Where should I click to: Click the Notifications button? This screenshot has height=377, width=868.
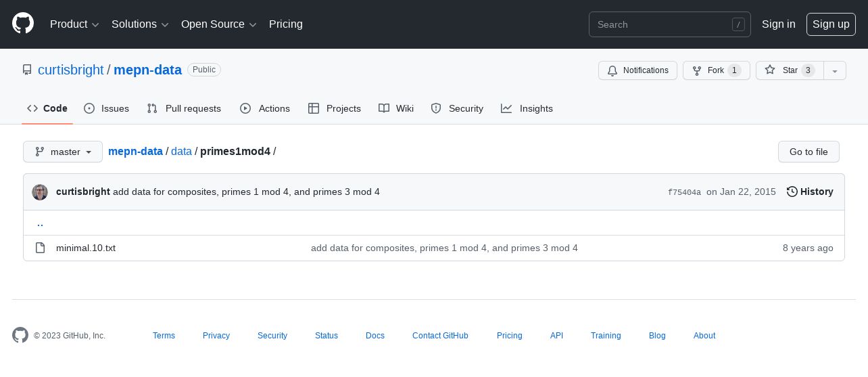click(637, 70)
